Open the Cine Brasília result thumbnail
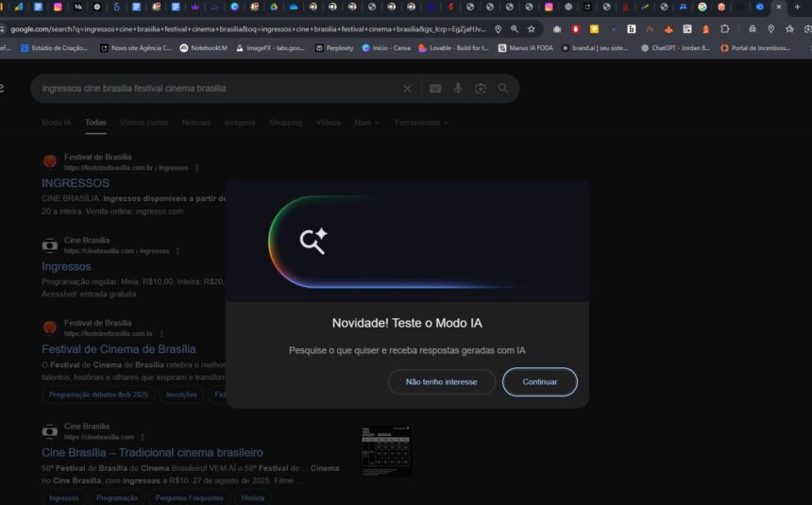Image resolution: width=812 pixels, height=505 pixels. (x=386, y=451)
